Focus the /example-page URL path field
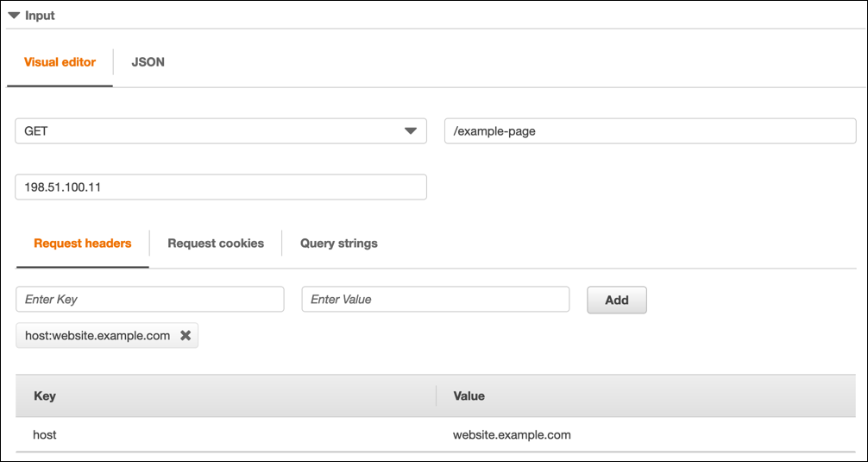This screenshot has height=462, width=868. [649, 131]
